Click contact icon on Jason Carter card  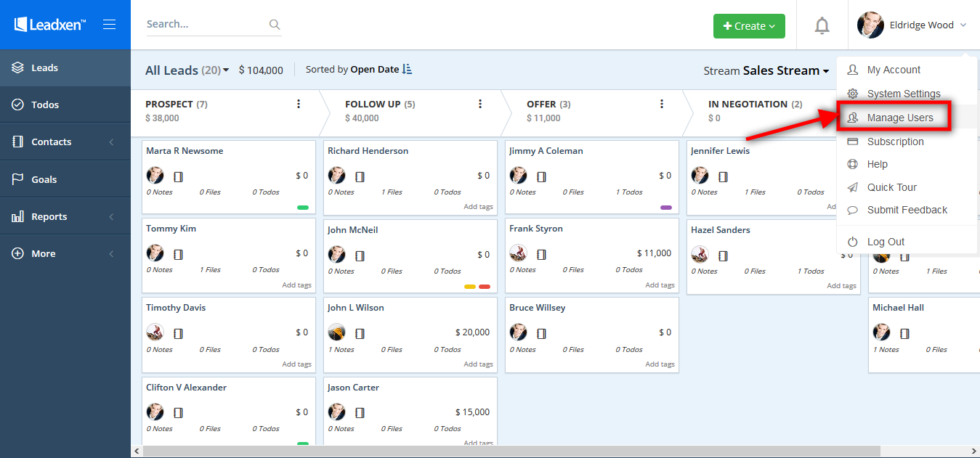click(360, 412)
